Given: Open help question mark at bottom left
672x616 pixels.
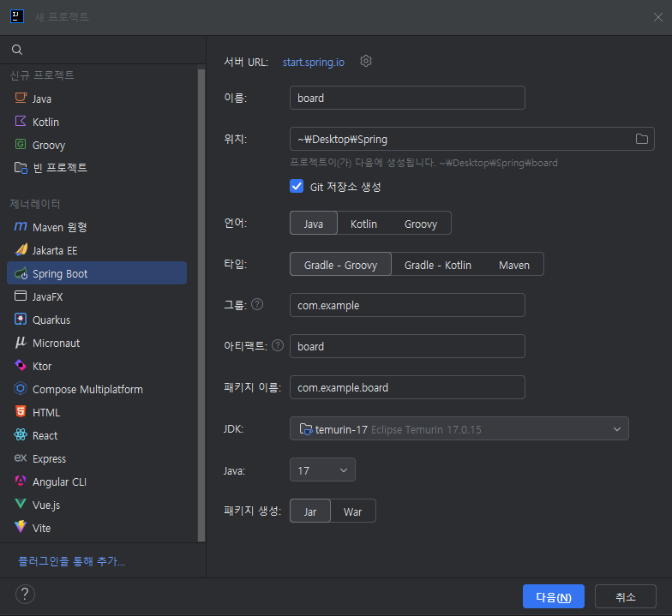Looking at the screenshot, I should [25, 595].
